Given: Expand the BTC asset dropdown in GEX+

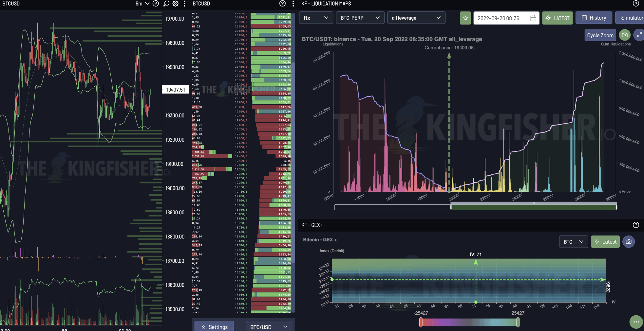Looking at the screenshot, I should pyautogui.click(x=573, y=242).
